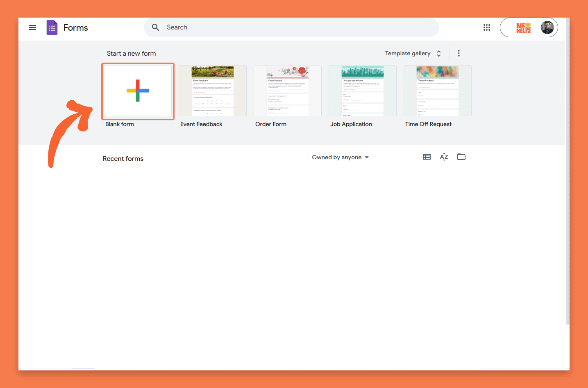Expand the Template gallery
The height and width of the screenshot is (388, 588).
coord(413,53)
